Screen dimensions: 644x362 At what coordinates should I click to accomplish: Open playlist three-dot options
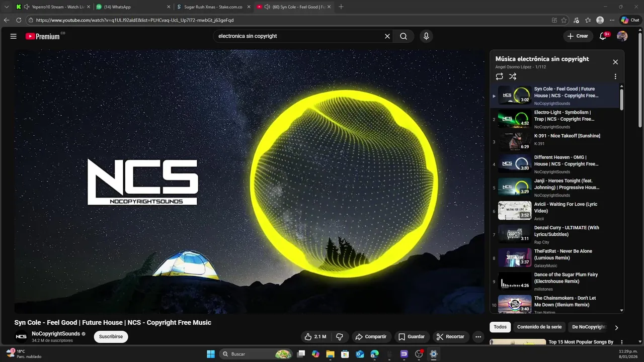point(615,77)
